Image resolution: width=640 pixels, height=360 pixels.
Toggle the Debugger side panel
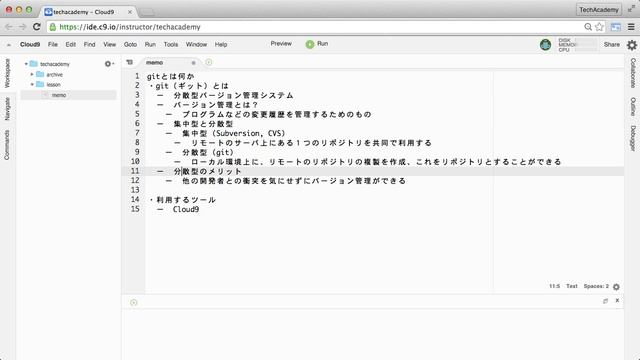[x=633, y=138]
